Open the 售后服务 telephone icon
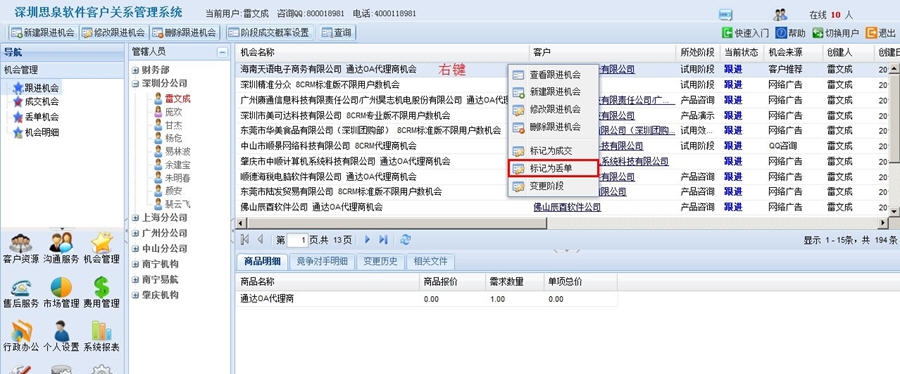Viewport: 900px width, 374px height. pyautogui.click(x=21, y=287)
